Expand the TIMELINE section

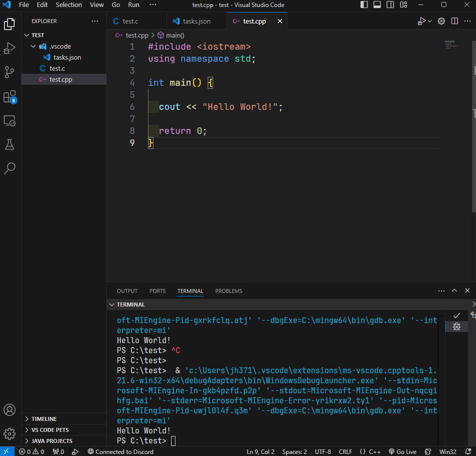44,419
